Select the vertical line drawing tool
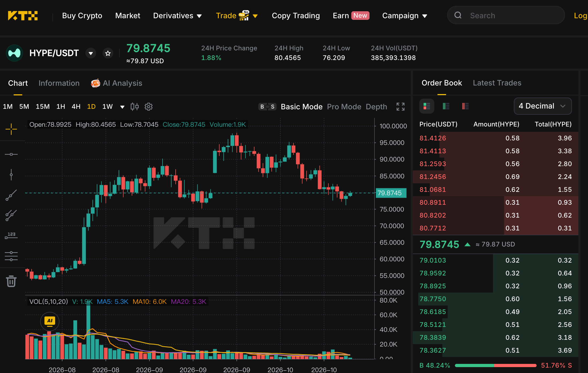Screen dimensions: 588x373 pos(11,175)
